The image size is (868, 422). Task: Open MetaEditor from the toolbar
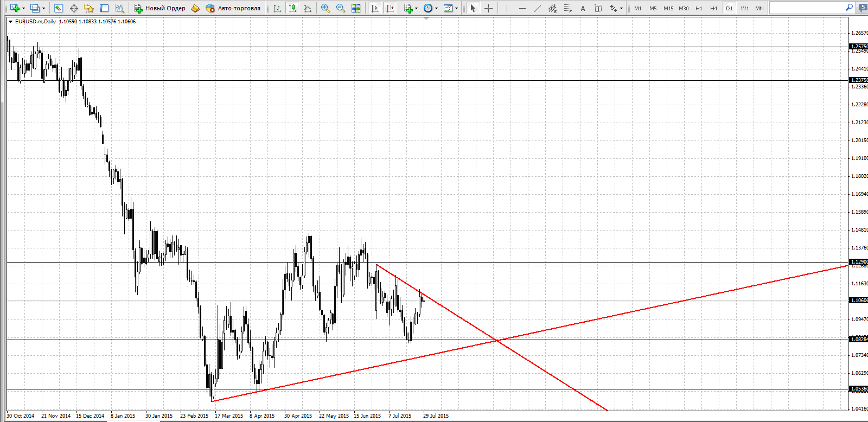point(195,8)
